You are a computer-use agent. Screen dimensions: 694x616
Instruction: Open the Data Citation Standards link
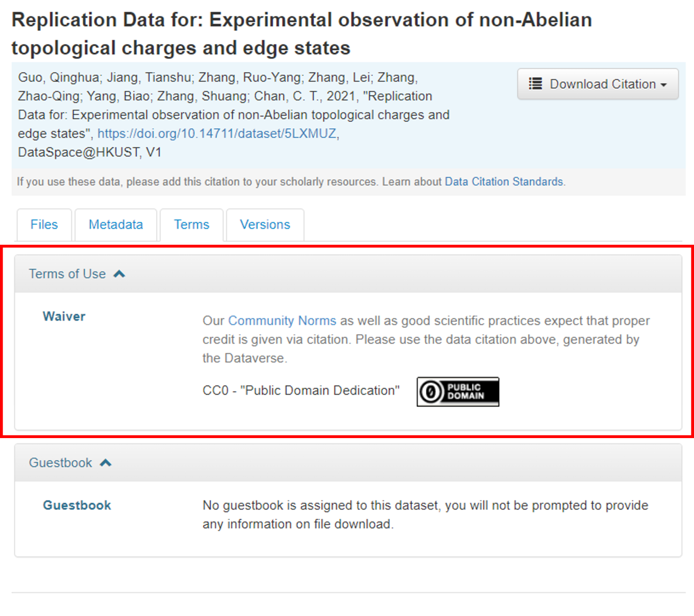coord(503,182)
